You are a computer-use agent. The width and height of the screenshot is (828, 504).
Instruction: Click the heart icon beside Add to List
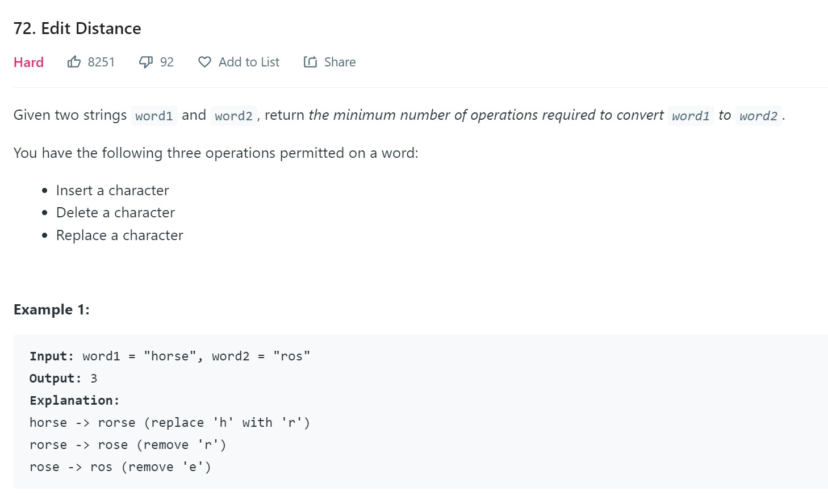tap(204, 62)
